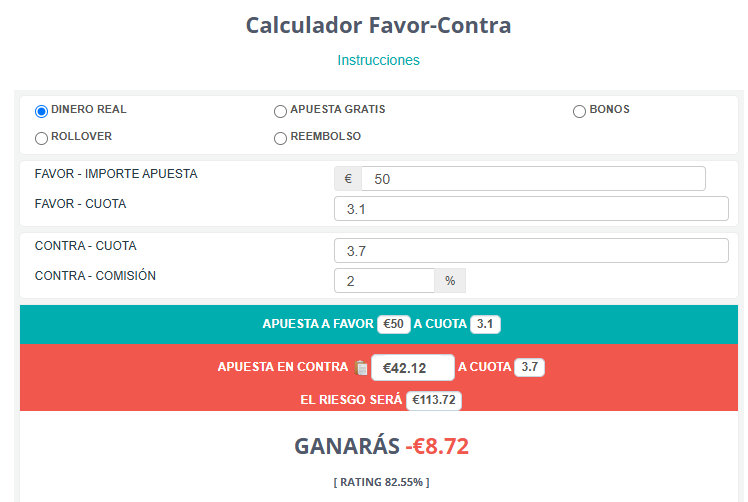Click the €113.72 risk badge
Screen dimensions: 748x502
[434, 400]
